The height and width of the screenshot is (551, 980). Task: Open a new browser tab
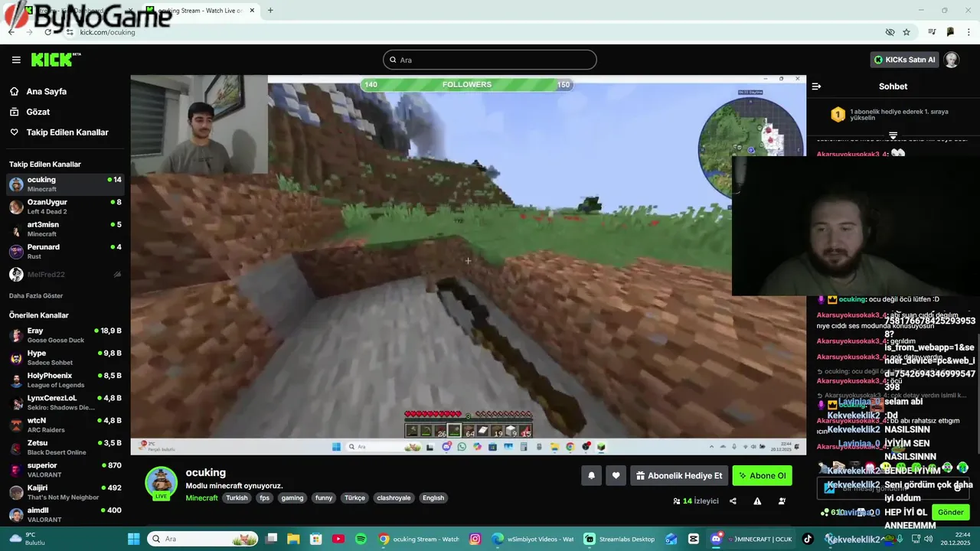270,11
